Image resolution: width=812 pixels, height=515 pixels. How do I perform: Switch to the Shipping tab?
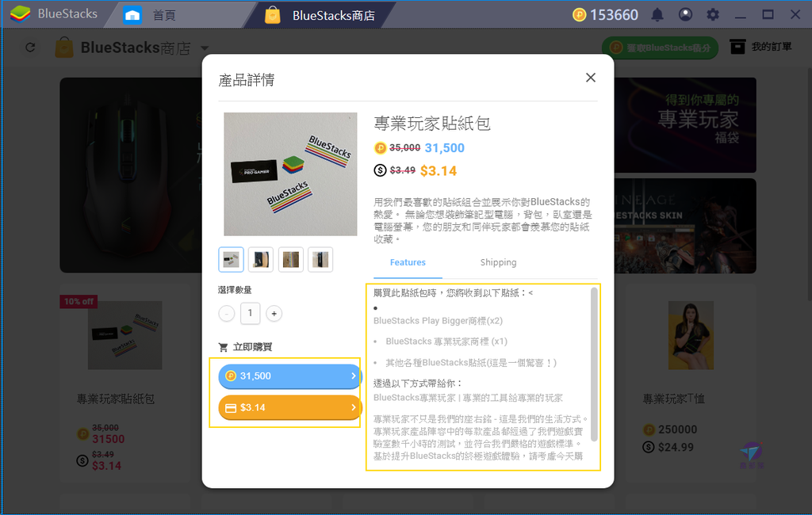click(x=498, y=262)
